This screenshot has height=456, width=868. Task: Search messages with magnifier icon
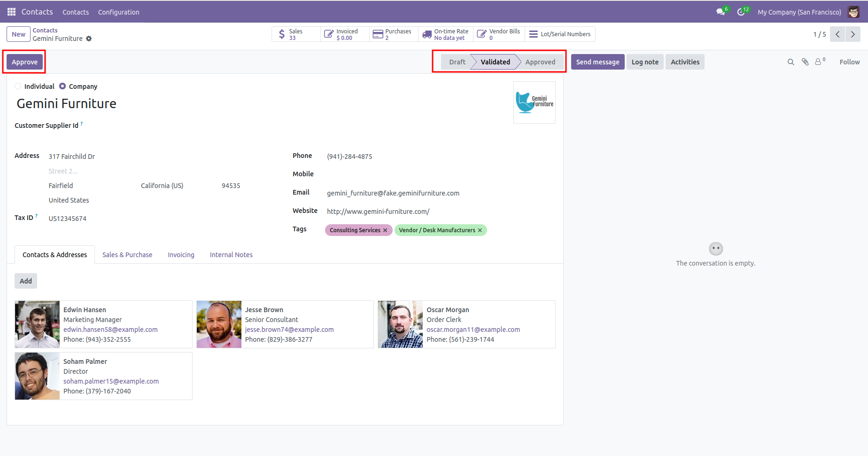pos(791,62)
